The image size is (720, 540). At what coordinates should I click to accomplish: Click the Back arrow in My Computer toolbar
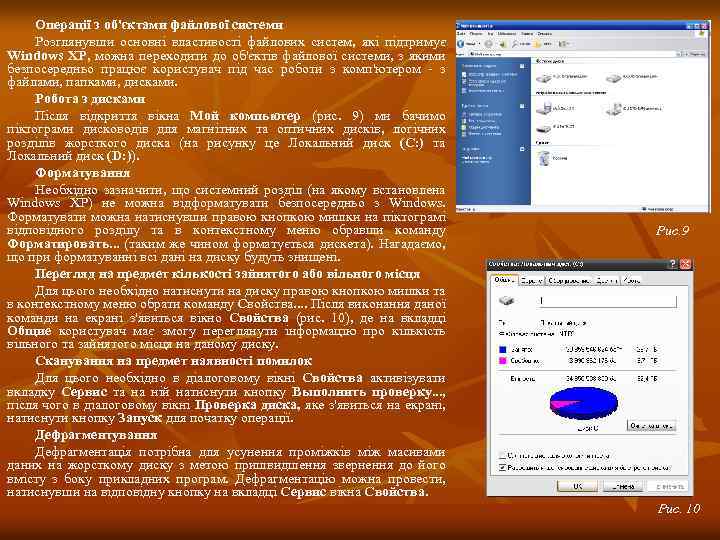pos(461,44)
